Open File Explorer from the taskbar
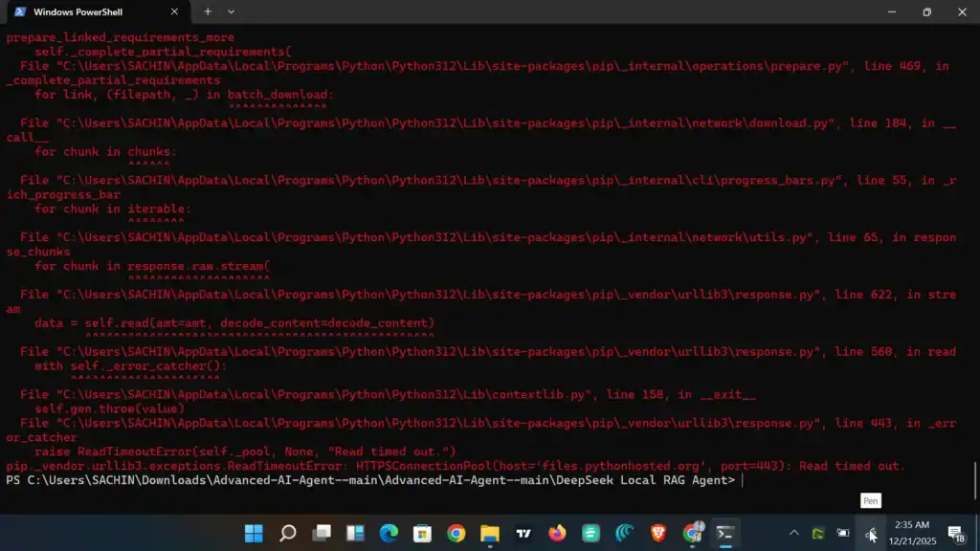The image size is (980, 551). tap(490, 533)
